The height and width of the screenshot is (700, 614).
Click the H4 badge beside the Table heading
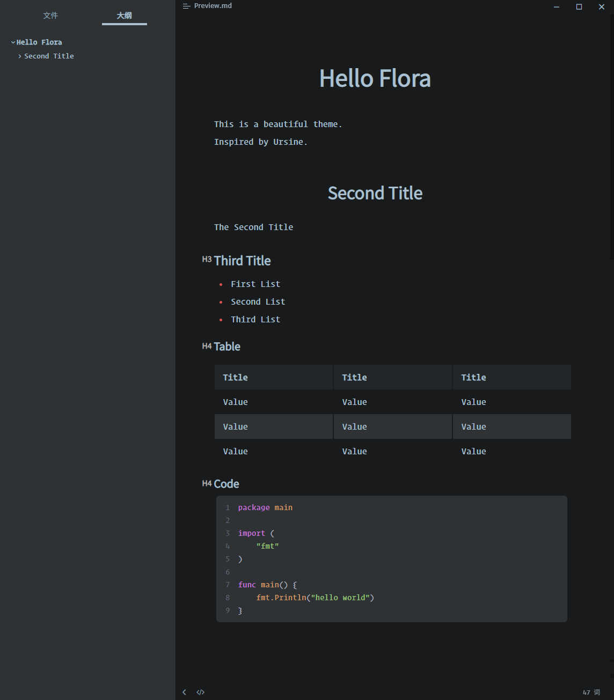click(x=207, y=347)
